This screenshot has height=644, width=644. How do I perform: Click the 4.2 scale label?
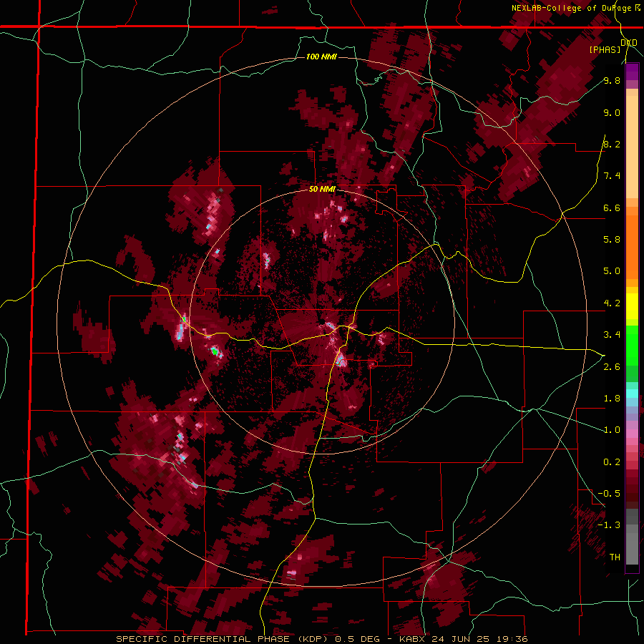[x=612, y=303]
